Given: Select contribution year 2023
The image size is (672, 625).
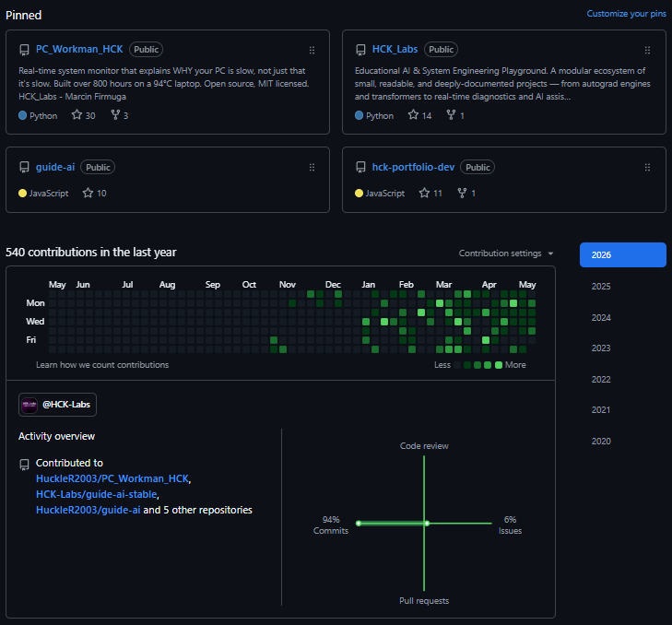Looking at the screenshot, I should (x=601, y=348).
